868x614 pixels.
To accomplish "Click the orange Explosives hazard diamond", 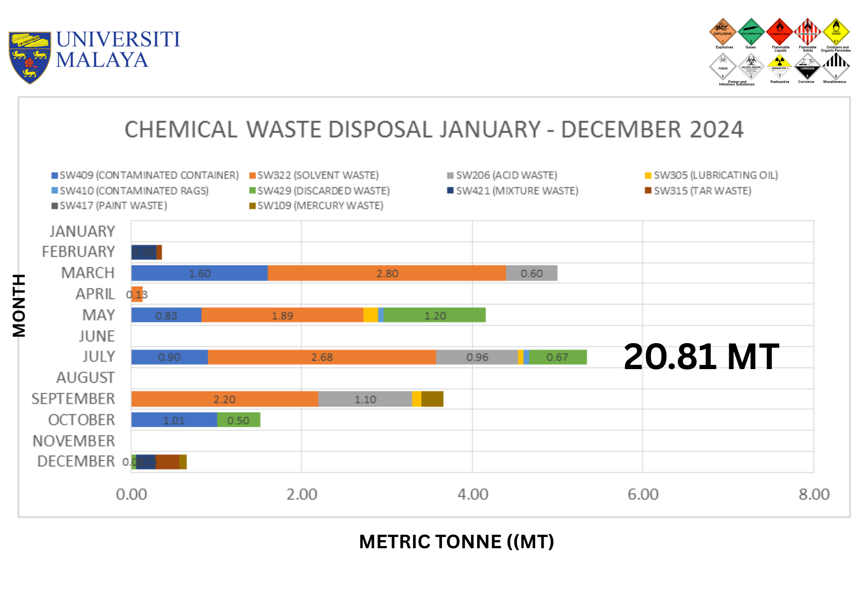I will 722,32.
